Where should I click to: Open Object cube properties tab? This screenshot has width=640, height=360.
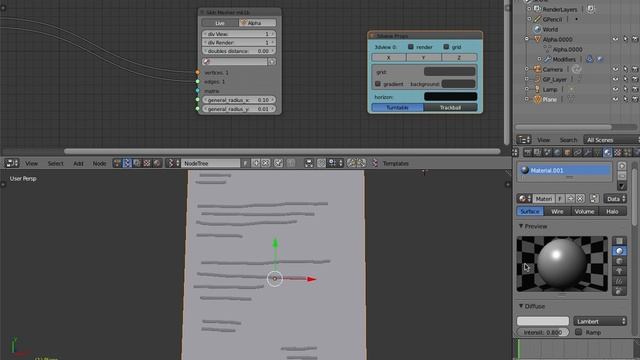point(567,153)
